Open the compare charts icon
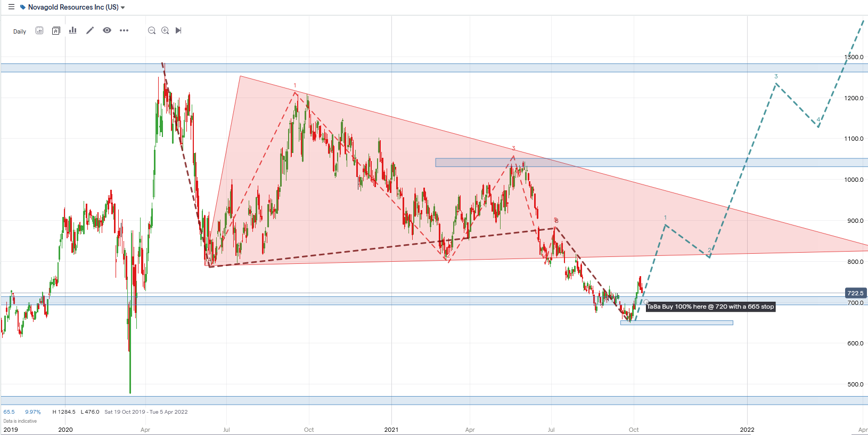 point(56,30)
